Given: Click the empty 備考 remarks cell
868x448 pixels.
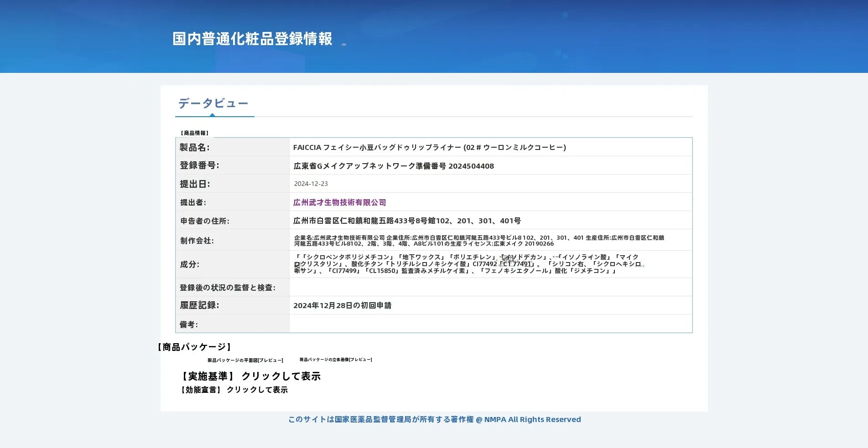Looking at the screenshot, I should pos(491,324).
